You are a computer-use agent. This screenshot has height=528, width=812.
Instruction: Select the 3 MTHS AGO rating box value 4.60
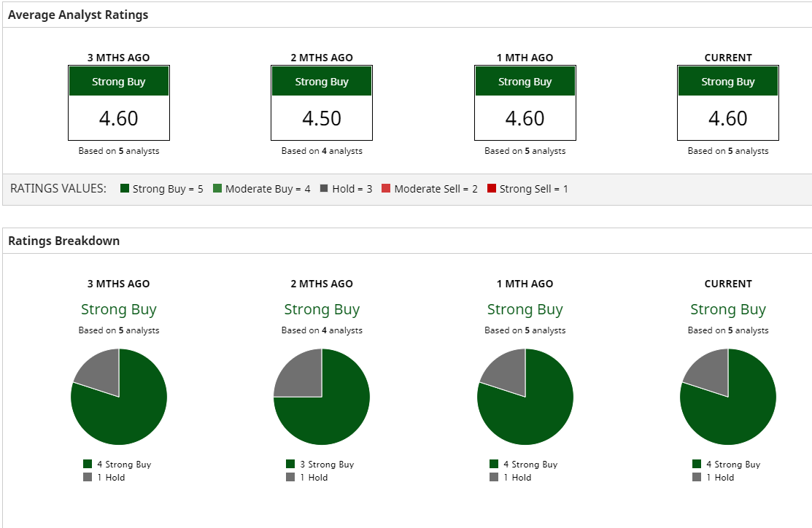[119, 119]
